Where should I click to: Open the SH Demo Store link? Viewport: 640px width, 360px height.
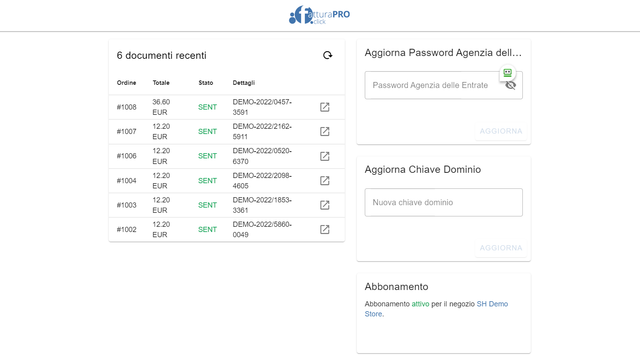436,309
